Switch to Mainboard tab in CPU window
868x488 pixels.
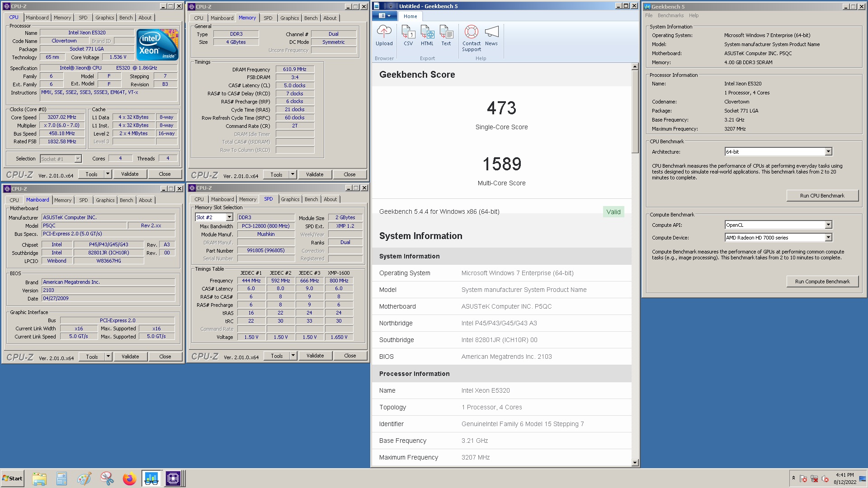coord(37,18)
